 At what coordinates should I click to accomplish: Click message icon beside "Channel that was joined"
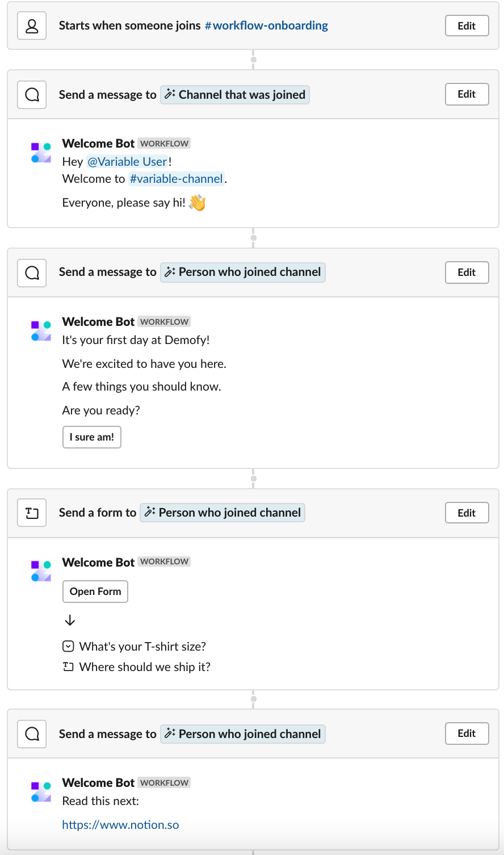point(32,95)
